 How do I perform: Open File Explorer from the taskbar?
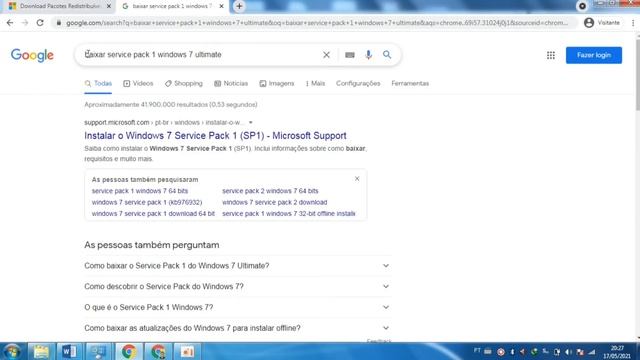point(41,351)
